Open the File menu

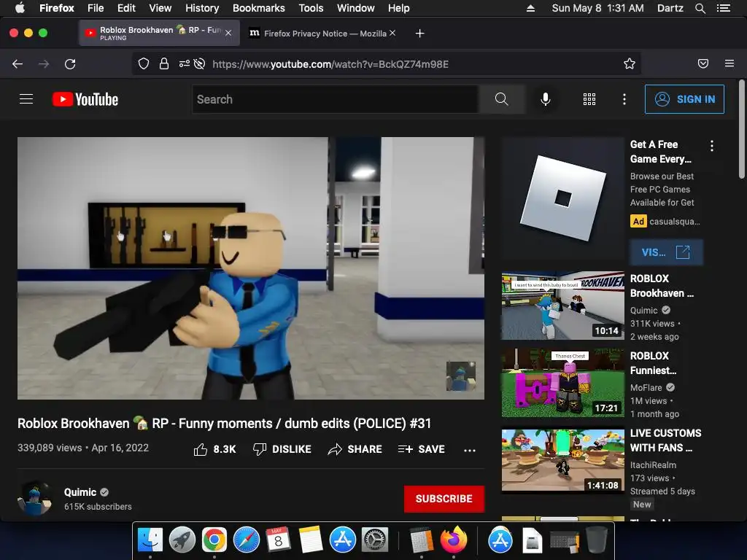(96, 8)
